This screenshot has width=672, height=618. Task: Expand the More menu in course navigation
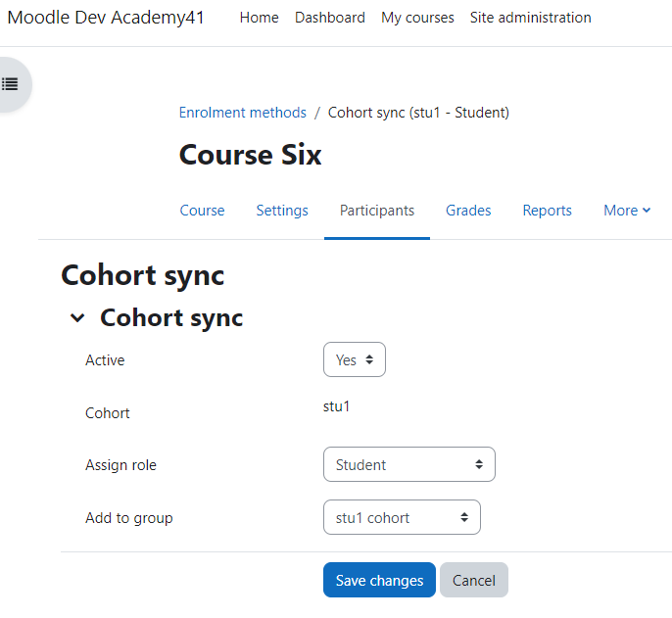(x=627, y=211)
